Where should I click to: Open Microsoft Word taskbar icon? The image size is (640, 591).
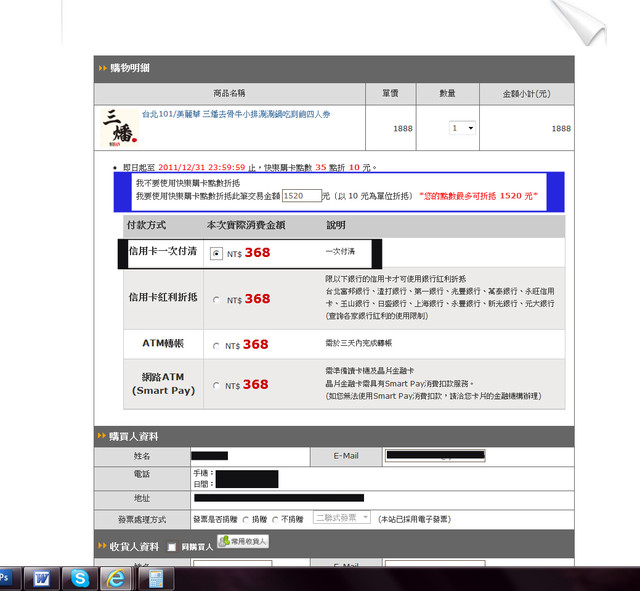pyautogui.click(x=42, y=578)
